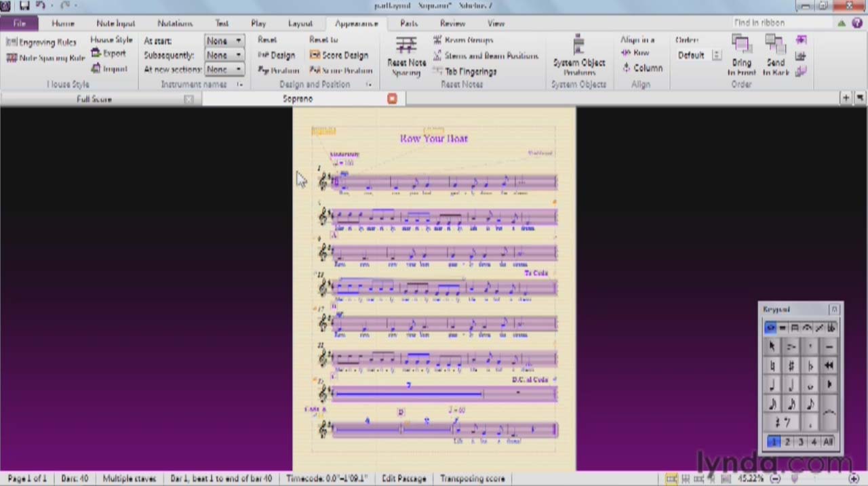This screenshot has height=486, width=868.
Task: Open System Object Positions
Action: pyautogui.click(x=578, y=56)
